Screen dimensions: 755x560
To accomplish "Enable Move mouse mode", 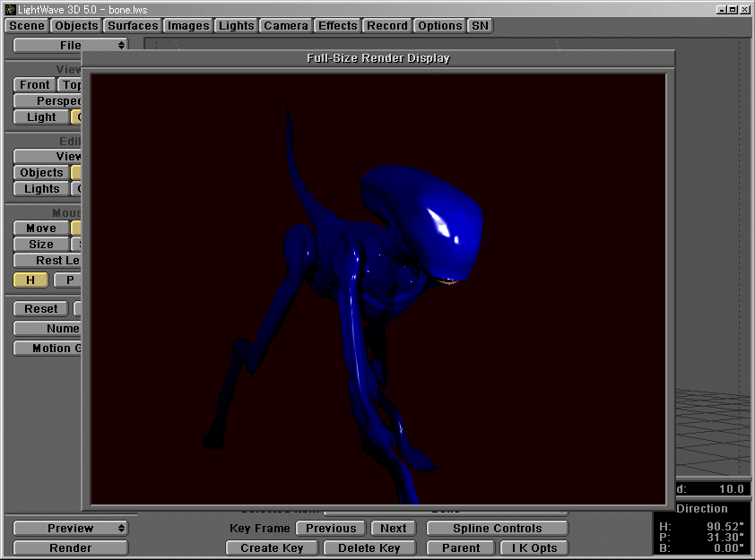I will (x=39, y=228).
